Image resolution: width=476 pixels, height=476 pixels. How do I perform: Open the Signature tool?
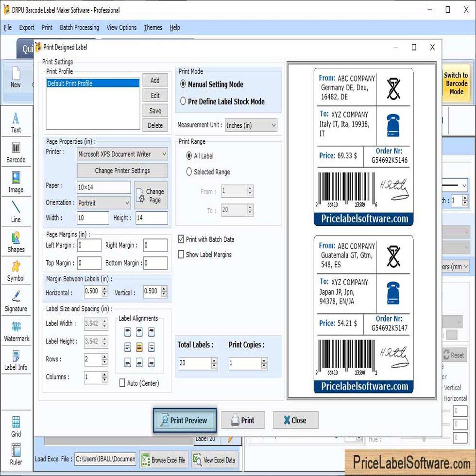[16, 301]
